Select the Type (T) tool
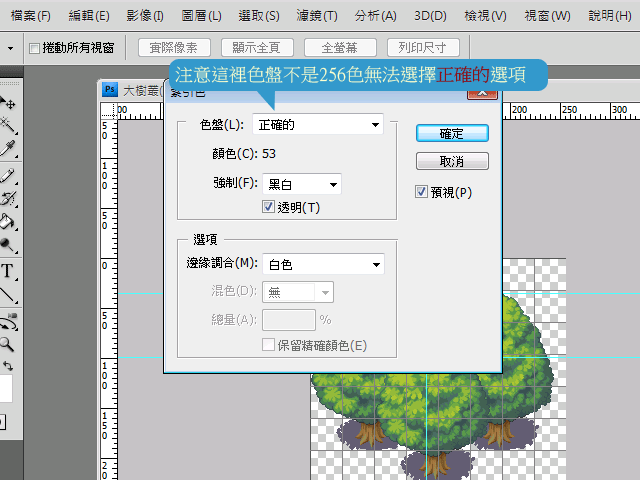Viewport: 640px width, 480px height. click(x=7, y=271)
